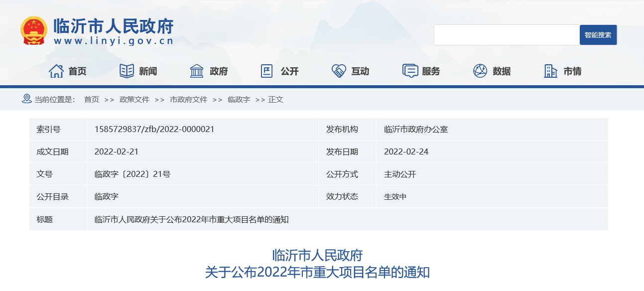The image size is (644, 291).
Task: Open the 市情 navigation menu item
Action: pos(572,71)
